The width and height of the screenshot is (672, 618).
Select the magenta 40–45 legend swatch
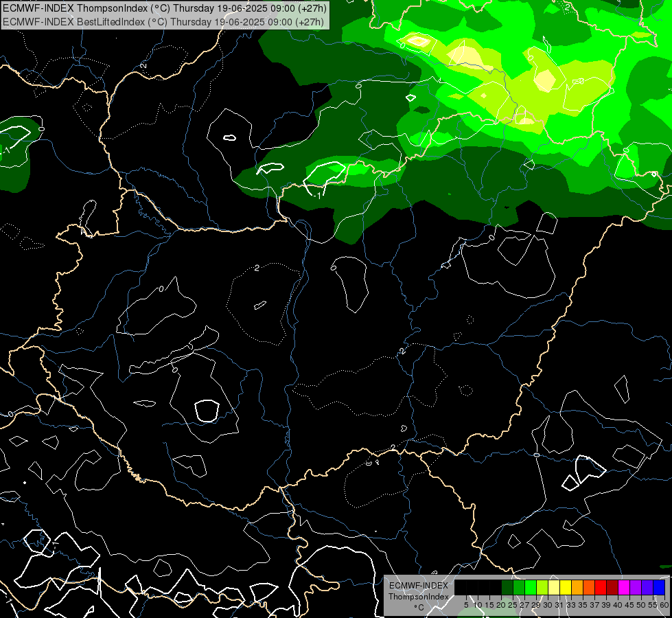click(x=624, y=587)
